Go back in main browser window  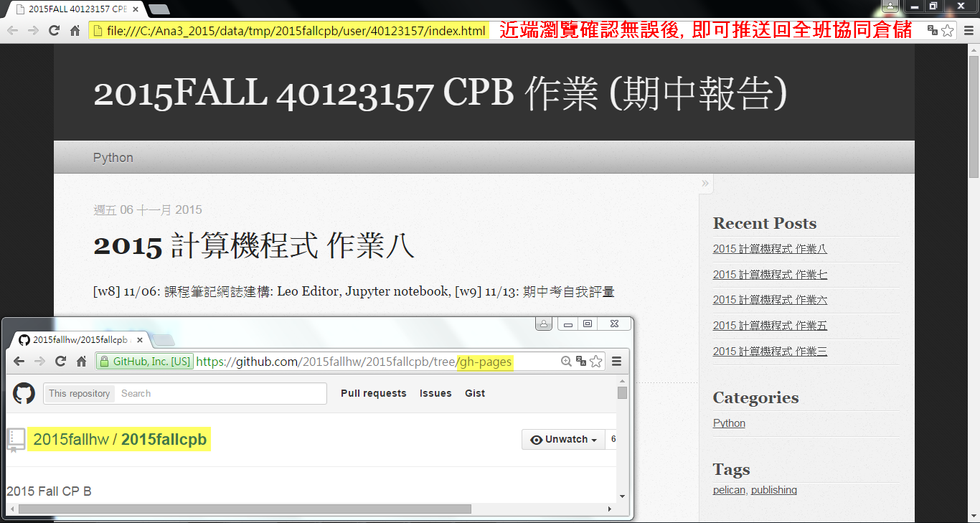pyautogui.click(x=12, y=31)
